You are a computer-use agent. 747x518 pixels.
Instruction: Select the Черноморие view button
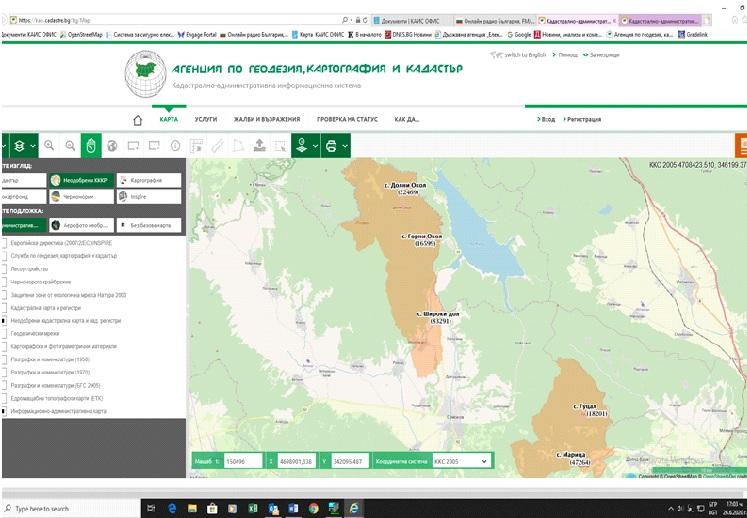[x=81, y=197]
